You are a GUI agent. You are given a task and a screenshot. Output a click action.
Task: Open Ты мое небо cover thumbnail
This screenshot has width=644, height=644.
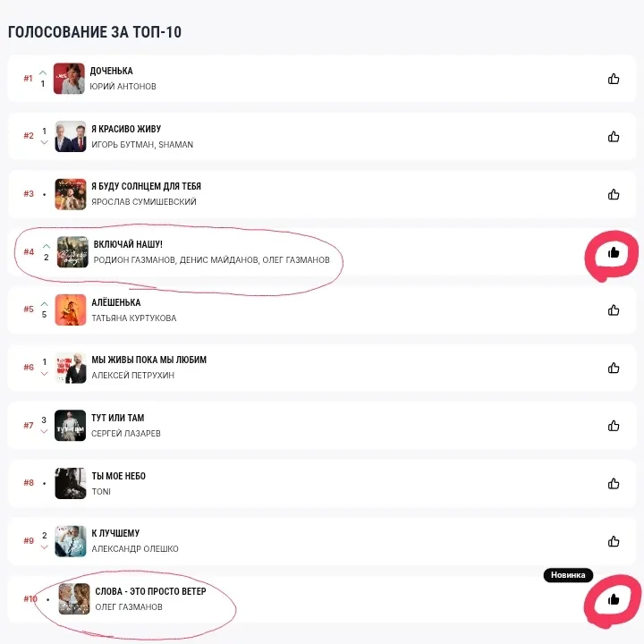(71, 483)
